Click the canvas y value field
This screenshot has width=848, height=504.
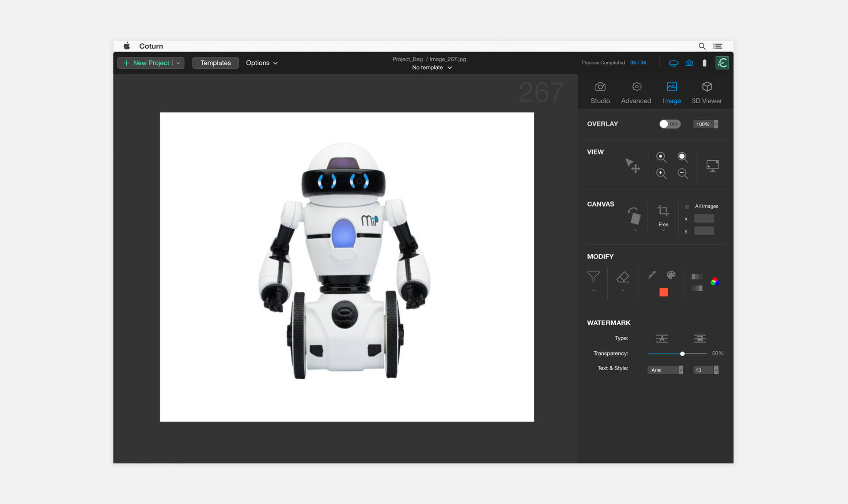(x=704, y=231)
